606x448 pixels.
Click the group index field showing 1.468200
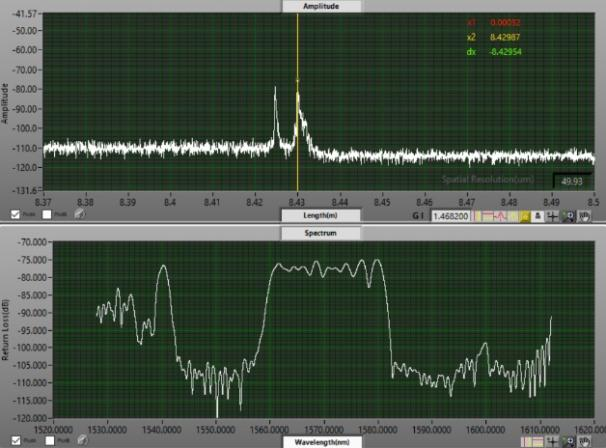click(x=452, y=215)
